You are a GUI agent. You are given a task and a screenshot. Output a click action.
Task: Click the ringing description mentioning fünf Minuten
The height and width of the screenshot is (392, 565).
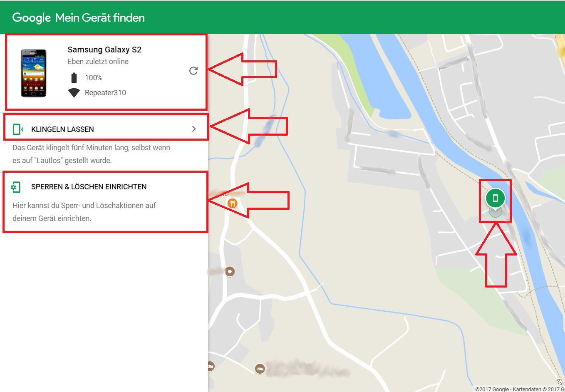92,154
